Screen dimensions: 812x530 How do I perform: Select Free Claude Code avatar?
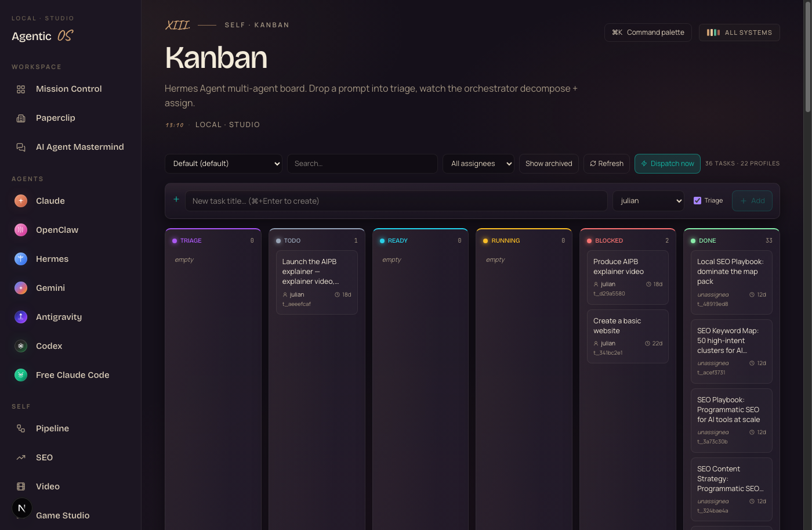click(21, 375)
